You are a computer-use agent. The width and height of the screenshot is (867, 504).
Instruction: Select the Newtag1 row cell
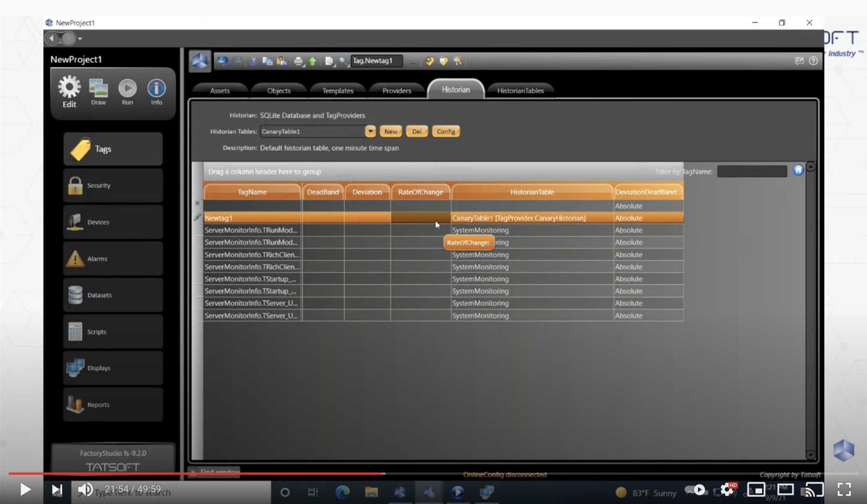(252, 218)
